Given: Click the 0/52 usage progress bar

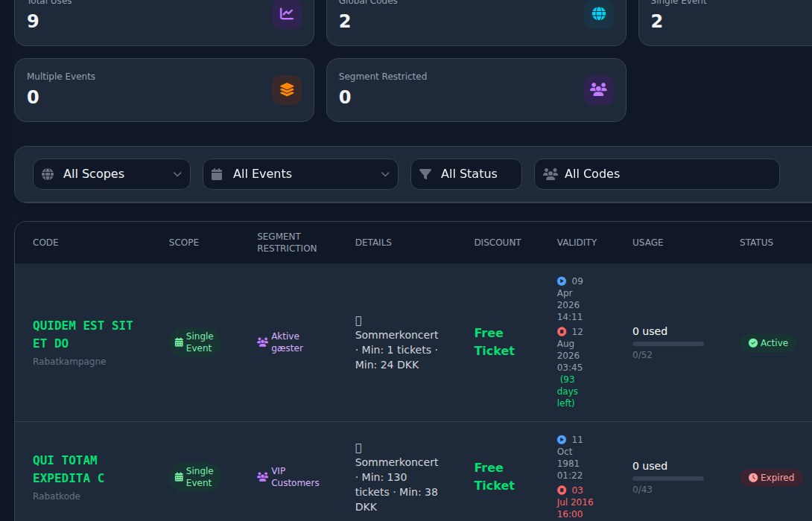Looking at the screenshot, I should (x=668, y=344).
